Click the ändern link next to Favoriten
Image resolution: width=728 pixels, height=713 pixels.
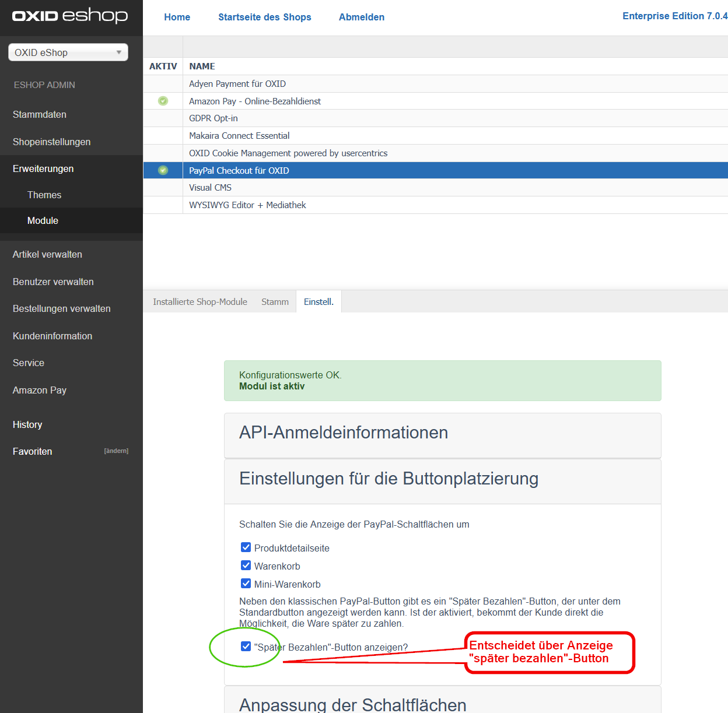(116, 451)
